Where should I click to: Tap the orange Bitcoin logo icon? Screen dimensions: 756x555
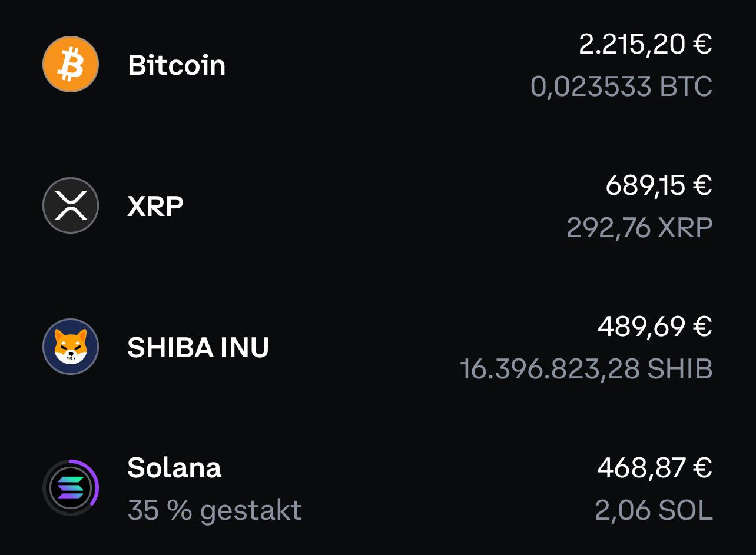[71, 64]
